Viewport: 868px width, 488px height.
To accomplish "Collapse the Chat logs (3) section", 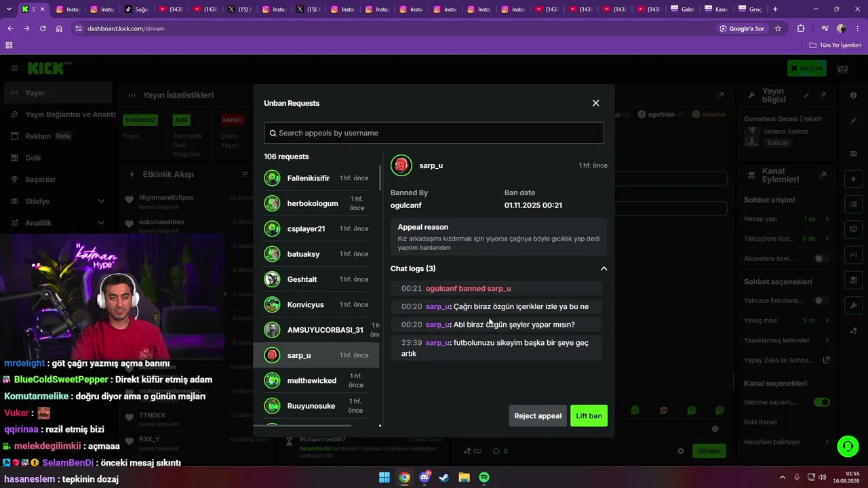I will click(x=604, y=268).
